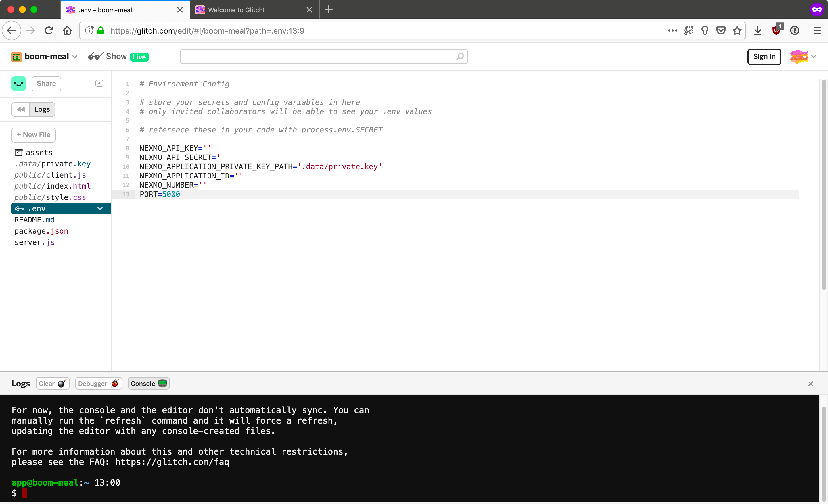
Task: Open the page actions three-dots menu
Action: (672, 30)
